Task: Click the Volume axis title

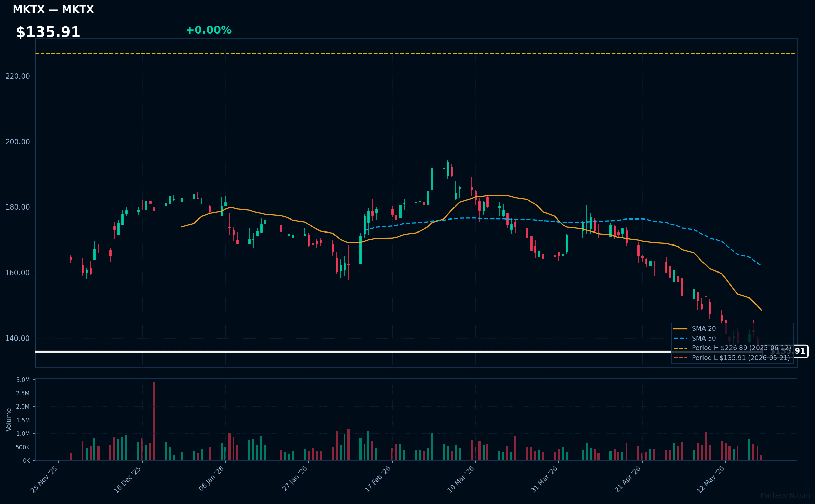Action: (x=9, y=420)
